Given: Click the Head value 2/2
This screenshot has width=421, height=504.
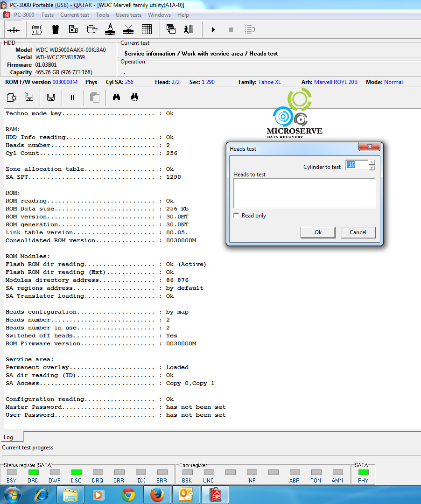Looking at the screenshot, I should [175, 82].
